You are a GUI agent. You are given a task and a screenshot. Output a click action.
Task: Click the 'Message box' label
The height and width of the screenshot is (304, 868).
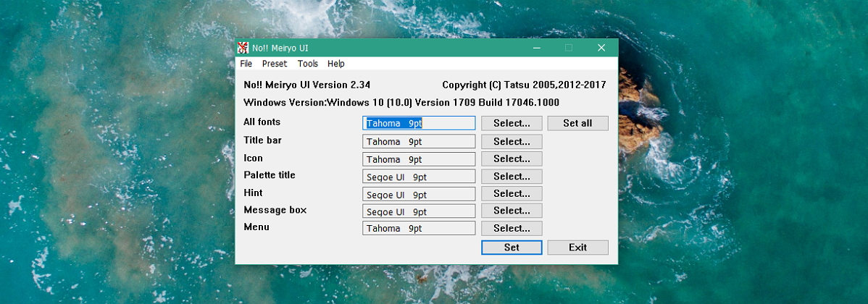[275, 210]
